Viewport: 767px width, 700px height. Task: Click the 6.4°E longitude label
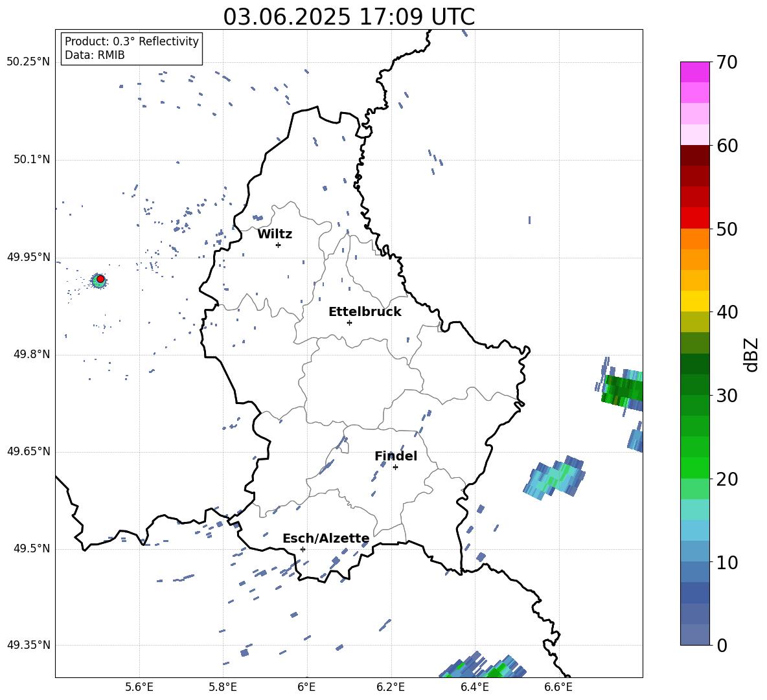(x=474, y=687)
